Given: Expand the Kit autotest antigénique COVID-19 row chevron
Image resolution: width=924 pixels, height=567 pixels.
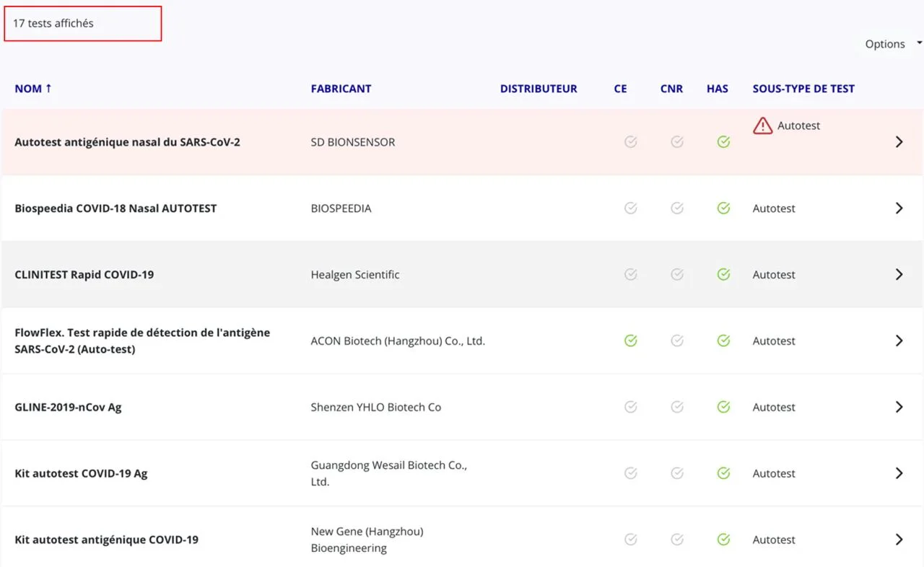Looking at the screenshot, I should pyautogui.click(x=899, y=540).
